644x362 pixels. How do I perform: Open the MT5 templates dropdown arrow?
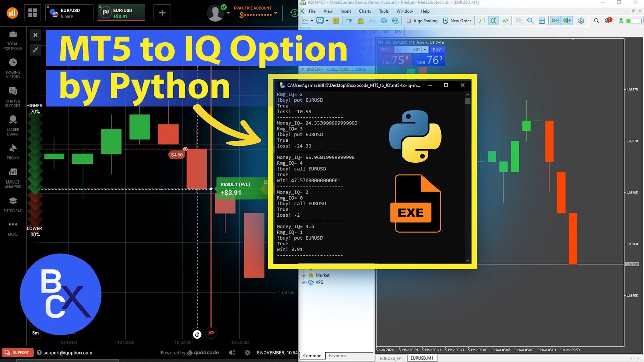coord(328,21)
